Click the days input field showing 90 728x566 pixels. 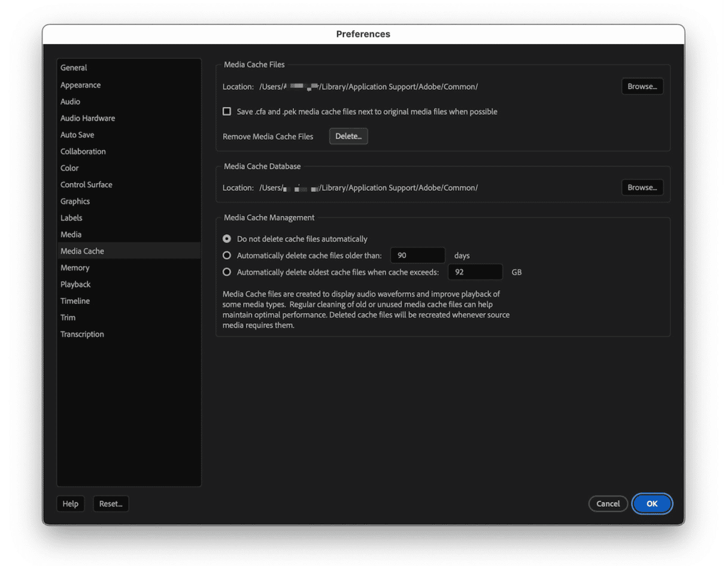[x=417, y=255]
